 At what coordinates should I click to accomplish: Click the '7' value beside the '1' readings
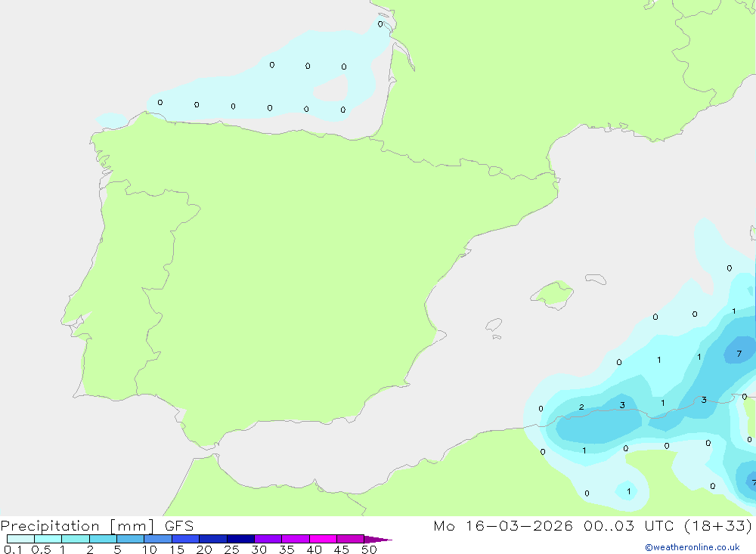(x=739, y=354)
